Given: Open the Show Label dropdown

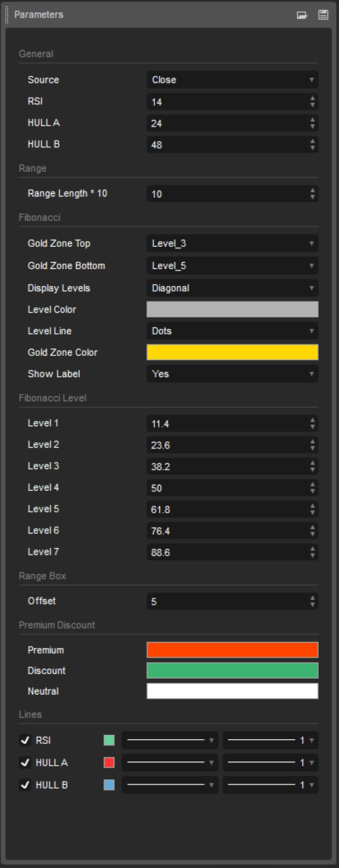Looking at the screenshot, I should pos(232,374).
